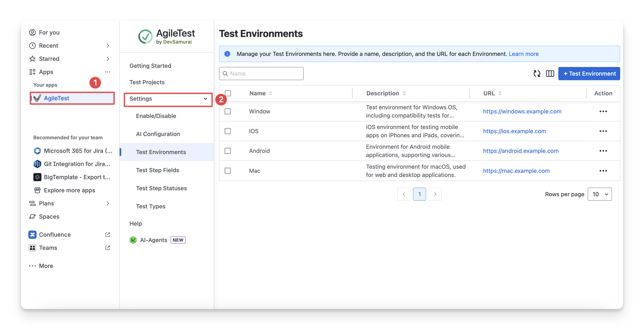Go to the next page arrow
This screenshot has height=330, width=644.
[435, 194]
